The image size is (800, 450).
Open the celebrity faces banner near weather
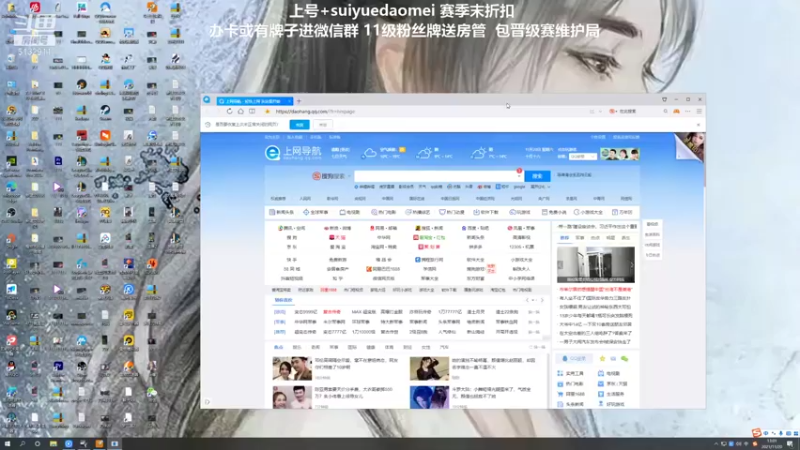[x=619, y=154]
